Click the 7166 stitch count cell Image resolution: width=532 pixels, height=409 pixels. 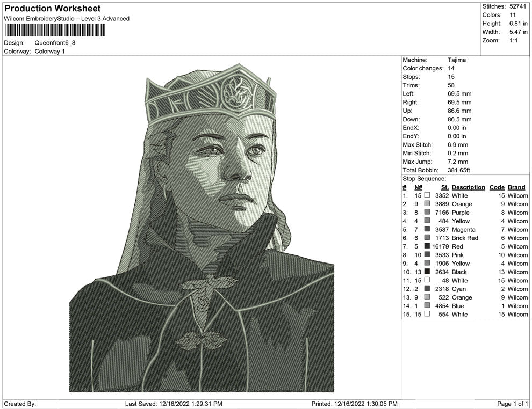[x=442, y=213]
